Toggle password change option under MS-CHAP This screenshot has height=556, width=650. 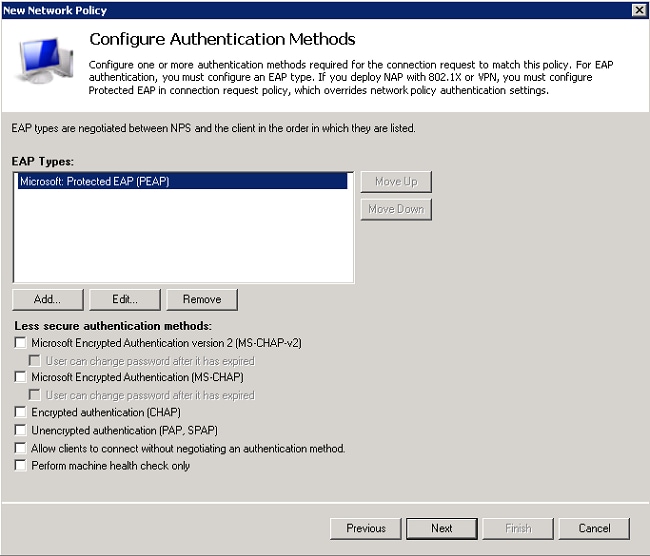coord(34,395)
